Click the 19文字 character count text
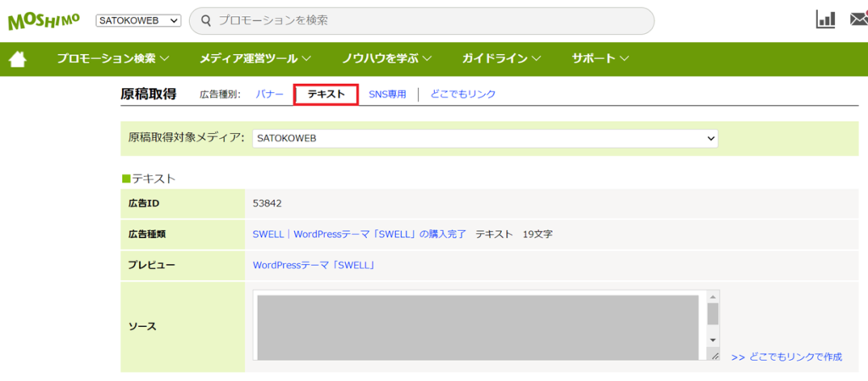The image size is (868, 381). pos(537,234)
